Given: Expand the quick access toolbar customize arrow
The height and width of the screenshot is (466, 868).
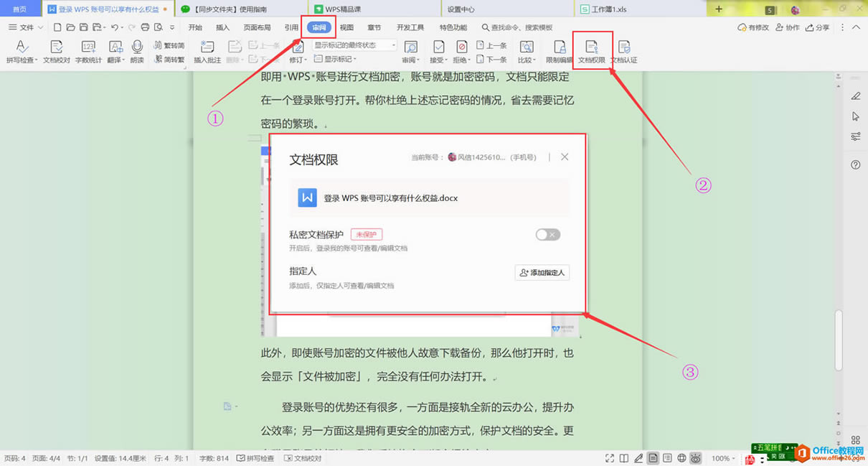Looking at the screenshot, I should click(172, 27).
